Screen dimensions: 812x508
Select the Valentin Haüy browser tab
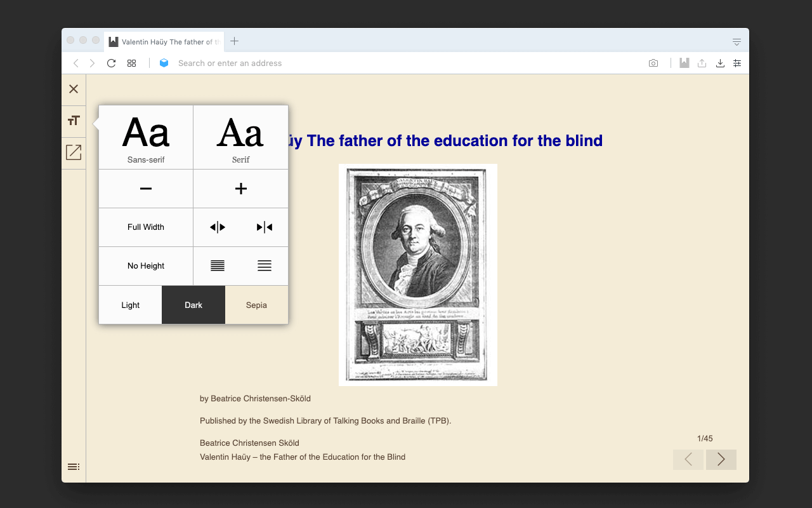[x=164, y=42]
